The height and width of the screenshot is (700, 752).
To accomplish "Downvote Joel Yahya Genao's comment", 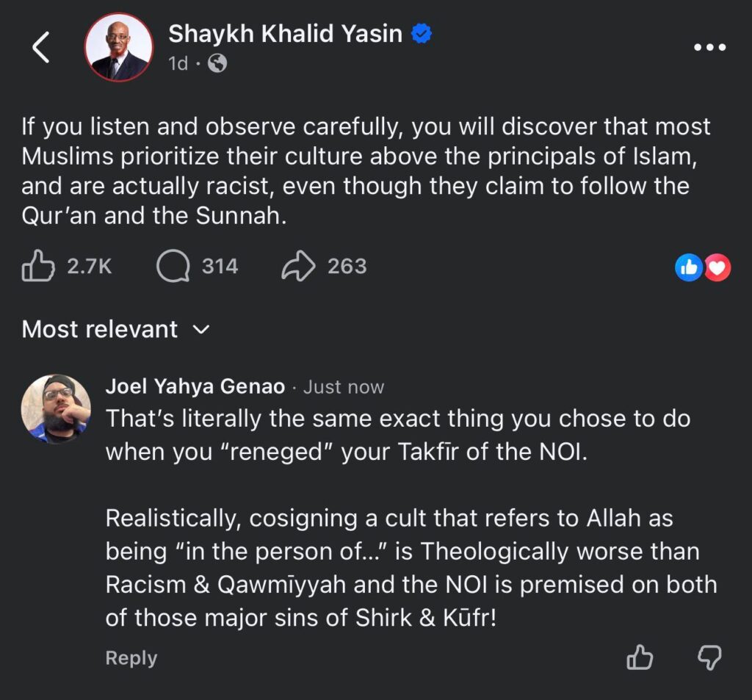I will [x=709, y=657].
